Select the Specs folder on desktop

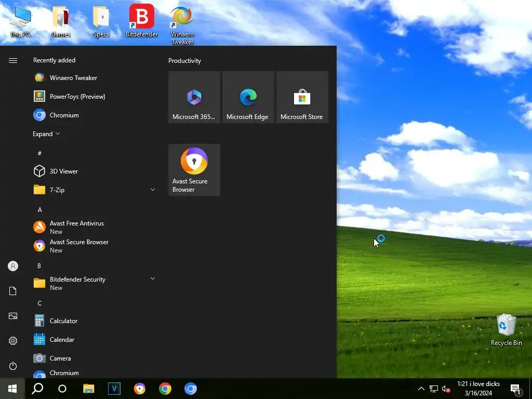pos(101,21)
